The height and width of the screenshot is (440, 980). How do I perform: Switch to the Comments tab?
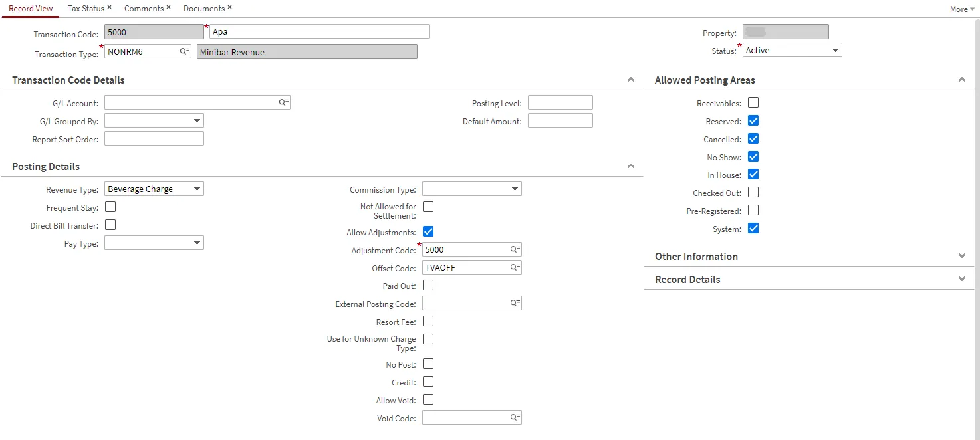coord(144,9)
